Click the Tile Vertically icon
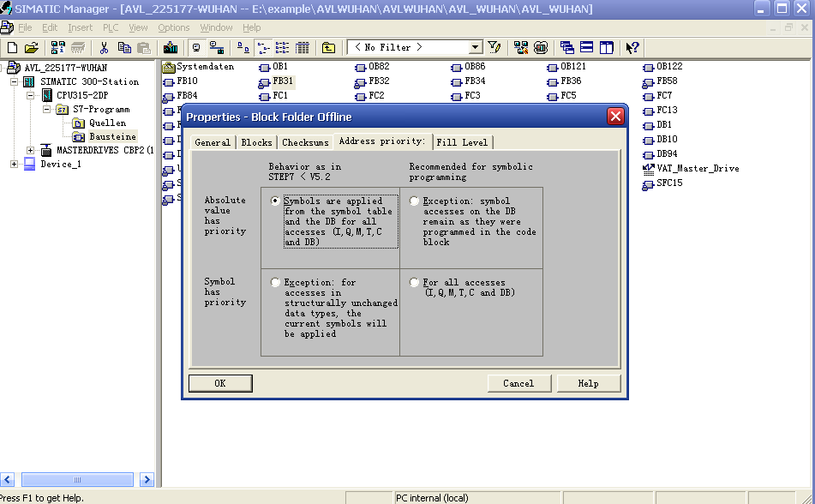Viewport: 815px width, 504px height. (x=606, y=48)
